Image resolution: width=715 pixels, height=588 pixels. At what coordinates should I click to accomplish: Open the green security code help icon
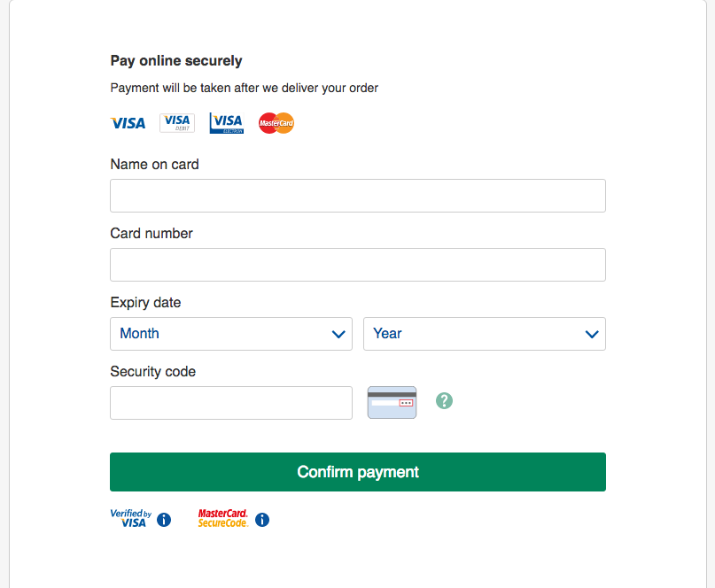444,401
